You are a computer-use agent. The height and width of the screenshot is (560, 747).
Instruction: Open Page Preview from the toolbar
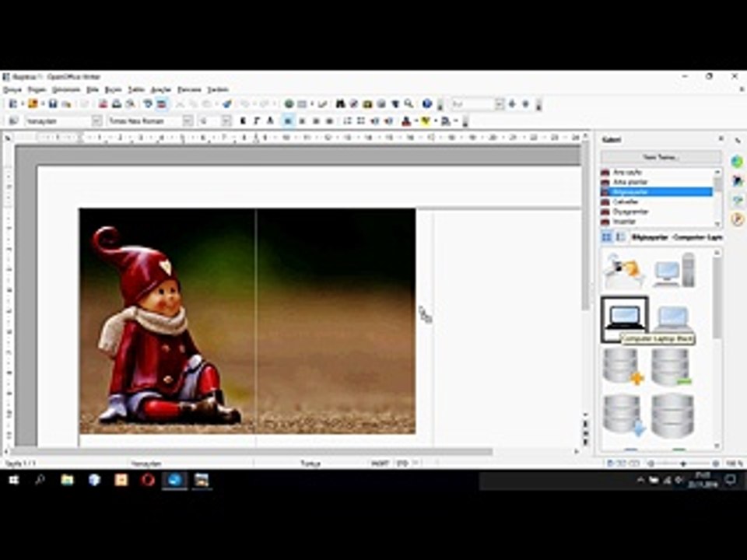pos(130,103)
